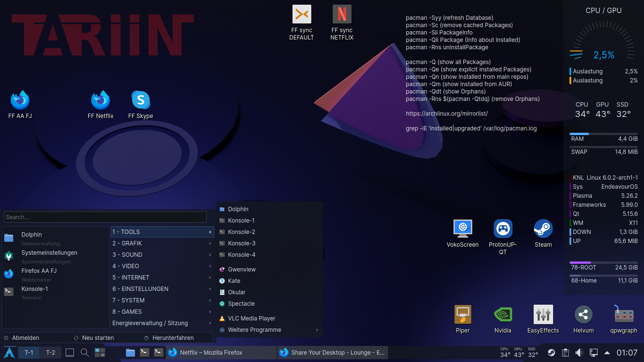Select Spectacle in the submenu
The width and height of the screenshot is (644, 362).
tap(269, 304)
